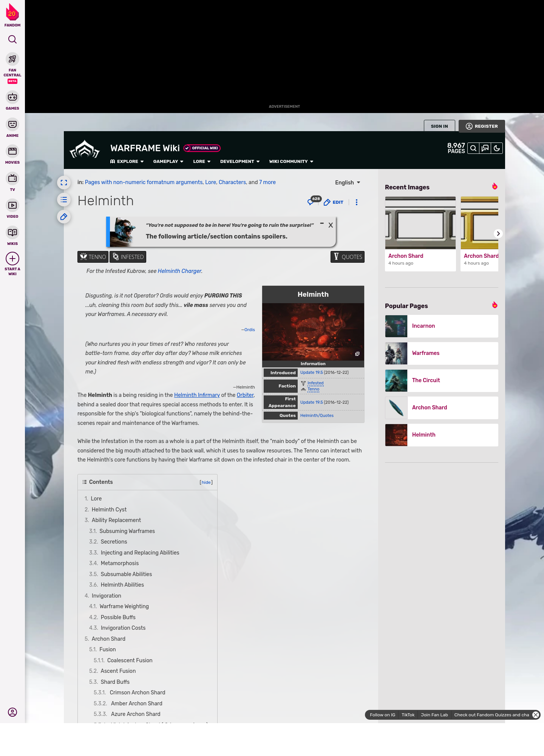
Task: Open the wiki discussions icon
Action: (485, 148)
